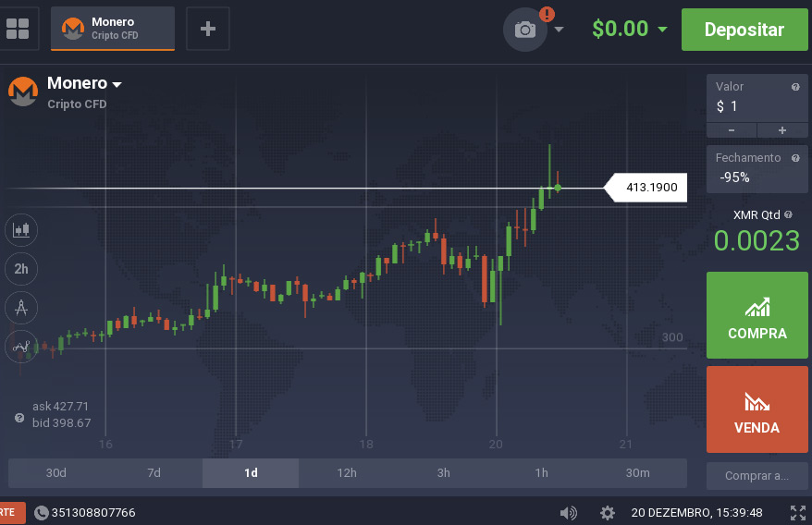
Task: Toggle fullscreen with the expand icon
Action: click(797, 513)
